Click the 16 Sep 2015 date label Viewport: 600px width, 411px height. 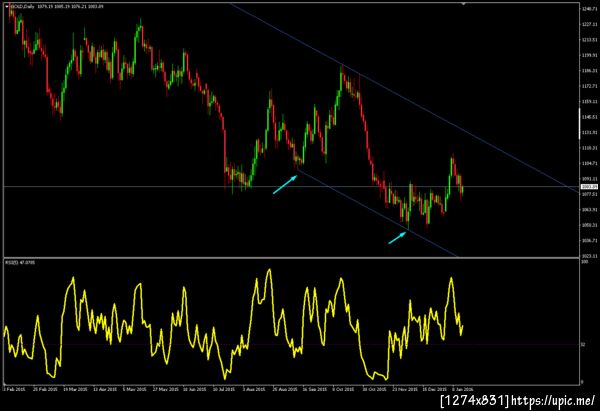tap(315, 389)
